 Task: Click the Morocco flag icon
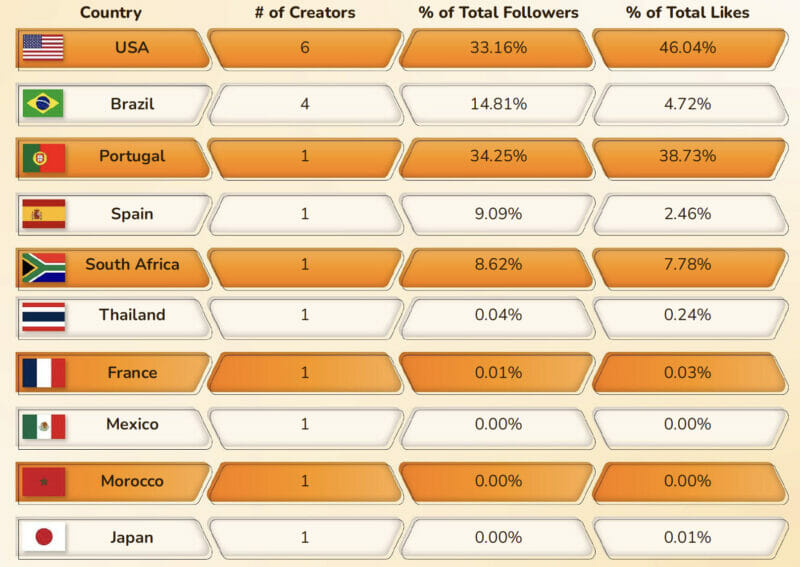[43, 482]
